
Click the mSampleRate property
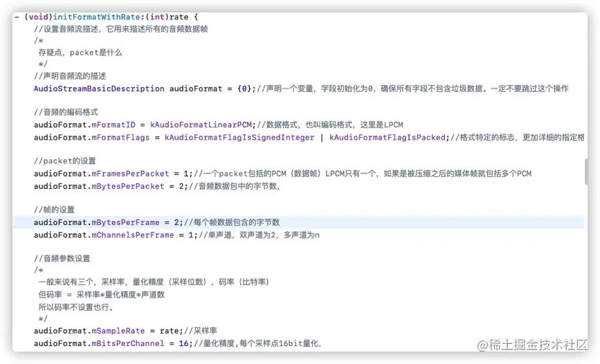[118, 331]
